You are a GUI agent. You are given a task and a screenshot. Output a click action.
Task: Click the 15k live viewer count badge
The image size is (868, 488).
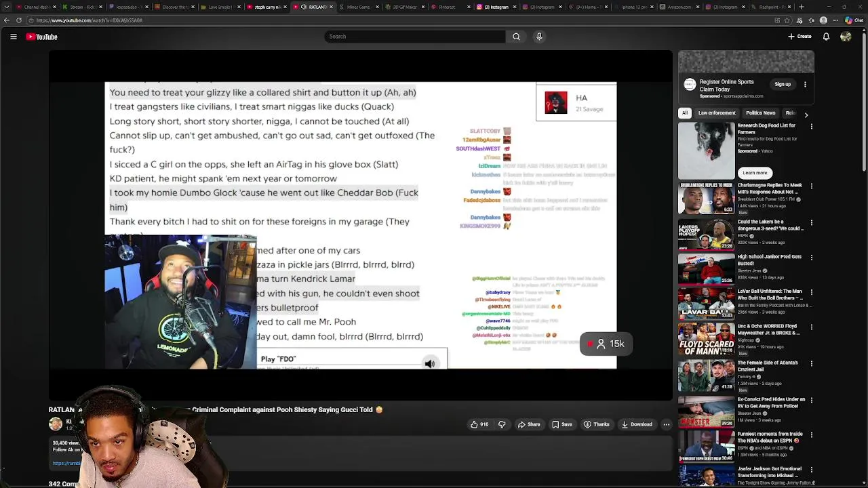(x=606, y=344)
